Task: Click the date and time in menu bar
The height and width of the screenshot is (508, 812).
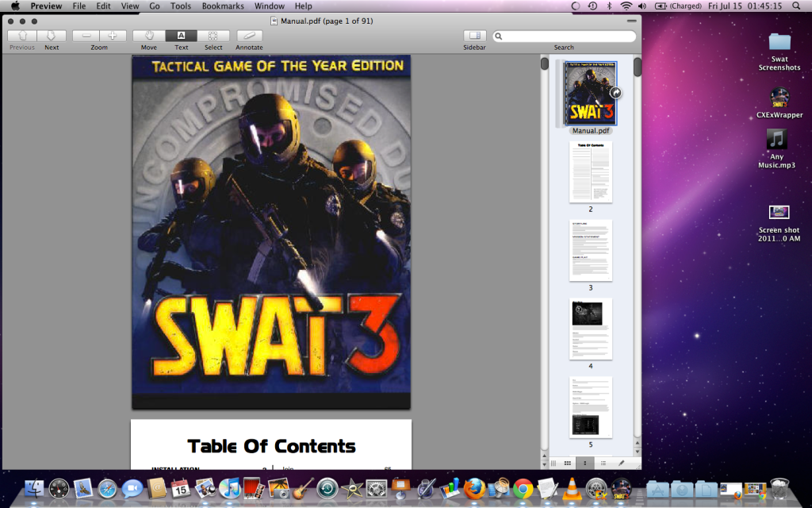Action: [745, 6]
